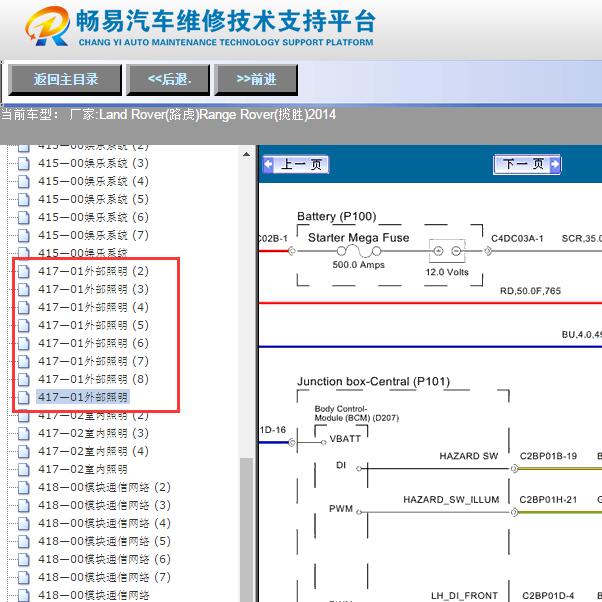Open 418—00模块通信网络 (7) diagram

click(x=104, y=578)
